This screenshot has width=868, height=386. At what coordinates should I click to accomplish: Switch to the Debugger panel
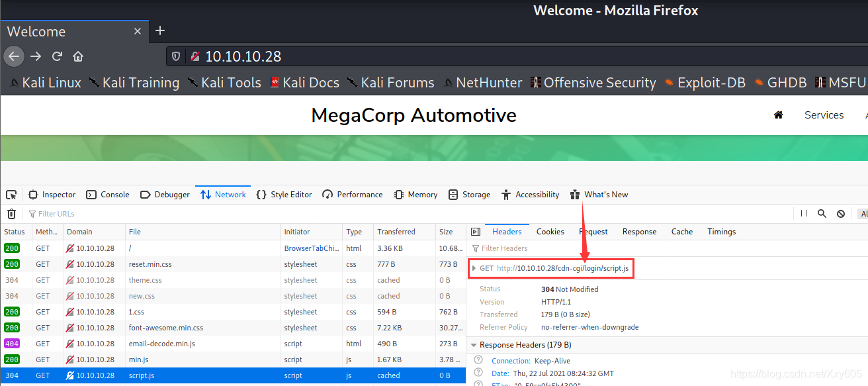(165, 195)
